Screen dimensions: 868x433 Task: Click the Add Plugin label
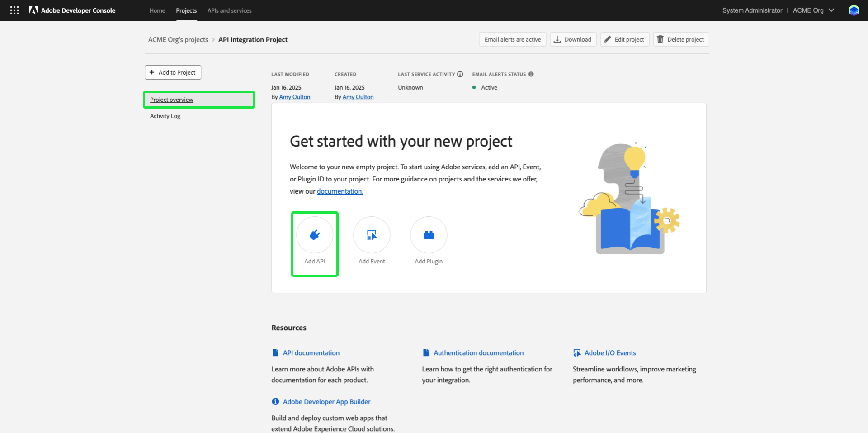click(429, 261)
